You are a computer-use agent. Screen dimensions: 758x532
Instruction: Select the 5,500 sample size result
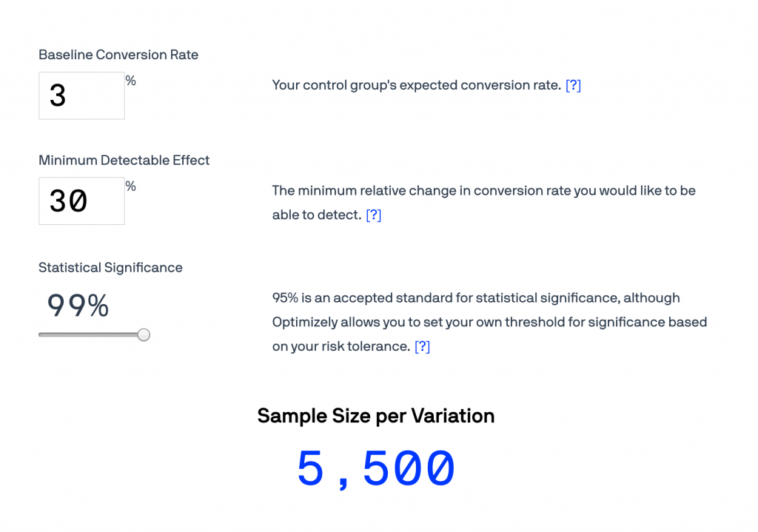coord(375,466)
